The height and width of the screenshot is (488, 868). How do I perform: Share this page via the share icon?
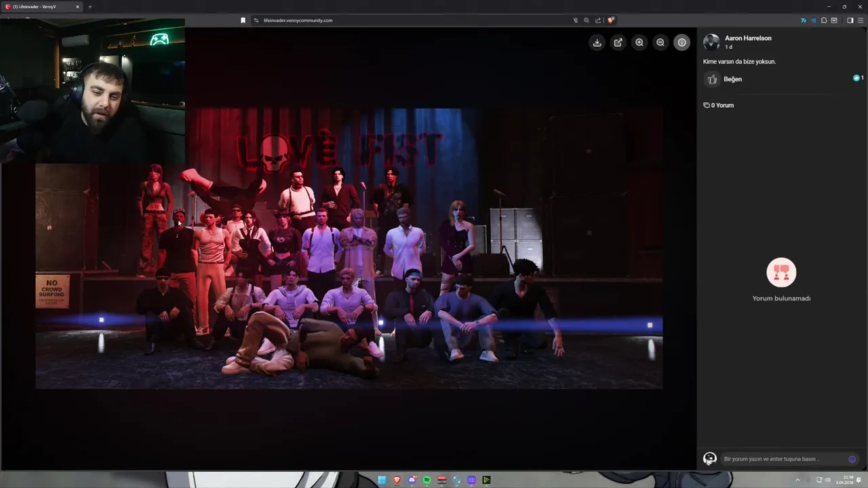pos(598,20)
